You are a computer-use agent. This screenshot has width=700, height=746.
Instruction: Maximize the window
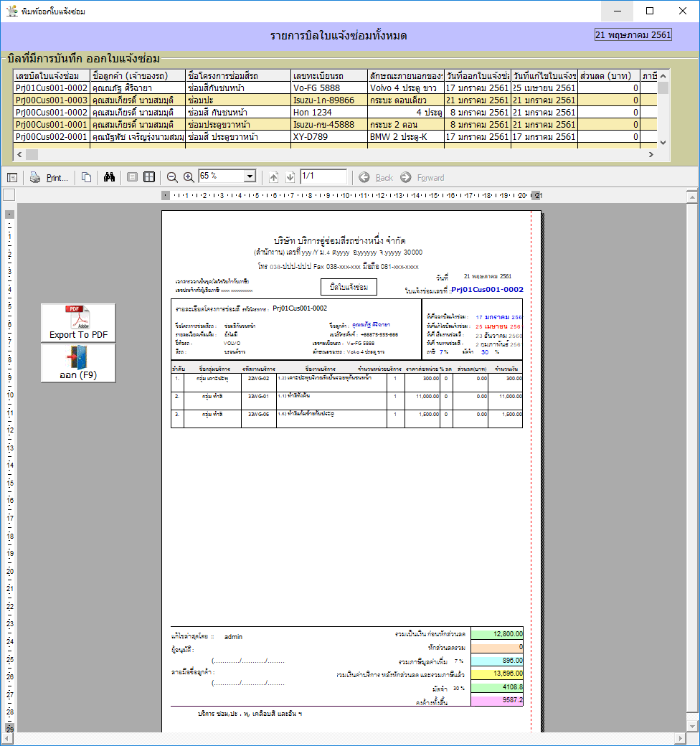650,11
